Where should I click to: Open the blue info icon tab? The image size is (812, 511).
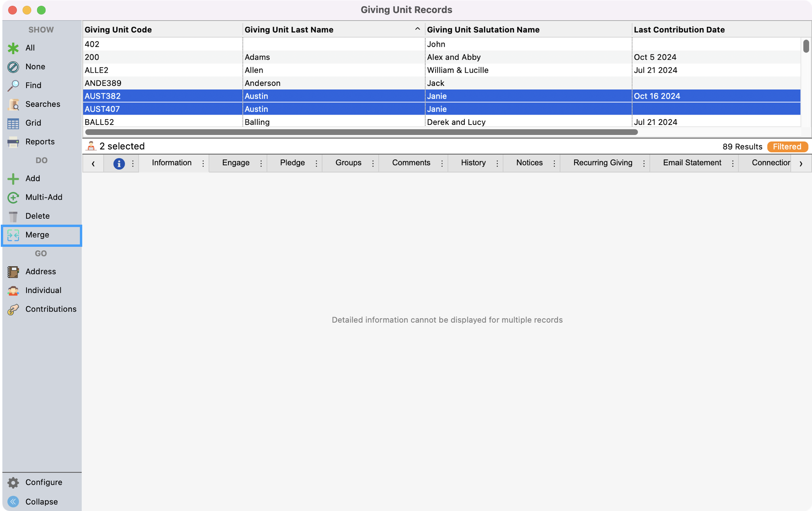(119, 163)
